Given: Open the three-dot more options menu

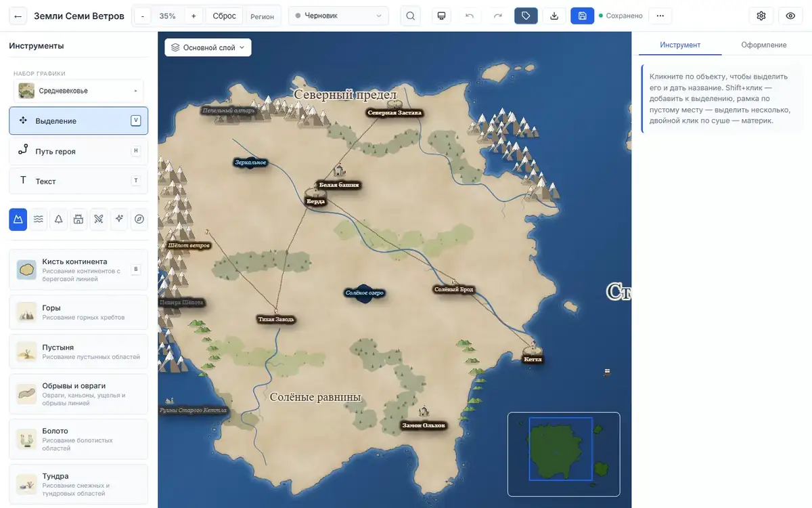Looking at the screenshot, I should pyautogui.click(x=660, y=16).
